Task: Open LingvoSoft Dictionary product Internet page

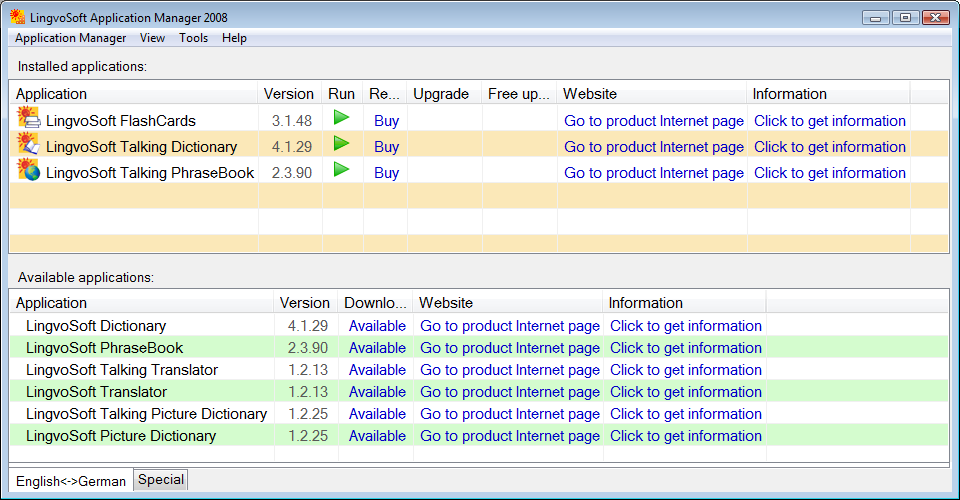Action: [x=509, y=326]
